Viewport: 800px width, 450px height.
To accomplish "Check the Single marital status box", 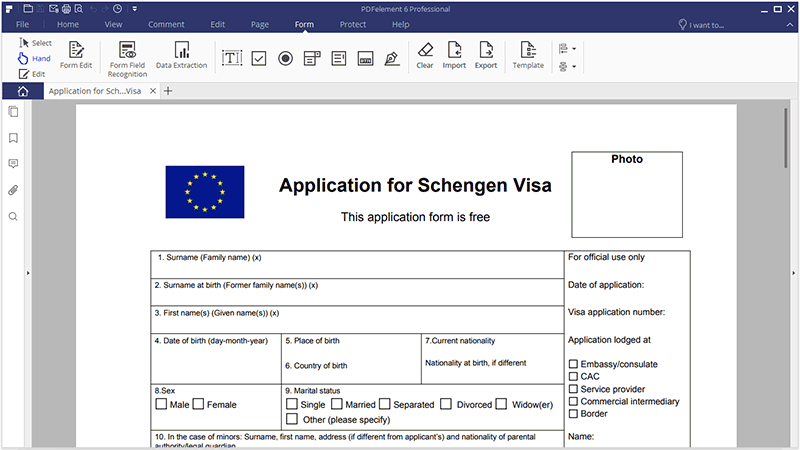I will click(x=292, y=404).
